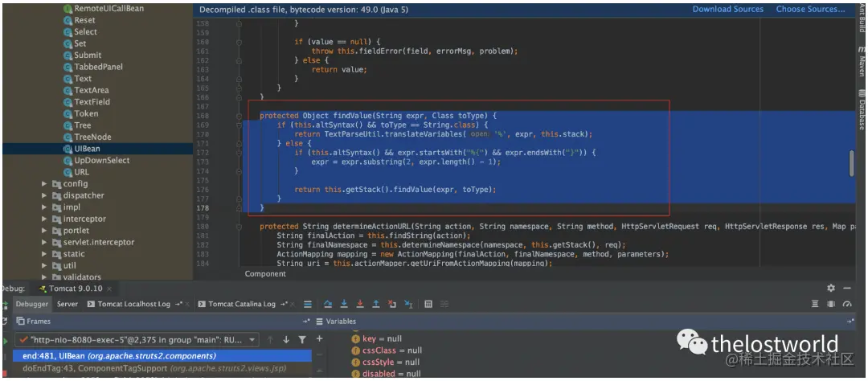
Task: Switch to the Debugger tab
Action: click(x=32, y=304)
